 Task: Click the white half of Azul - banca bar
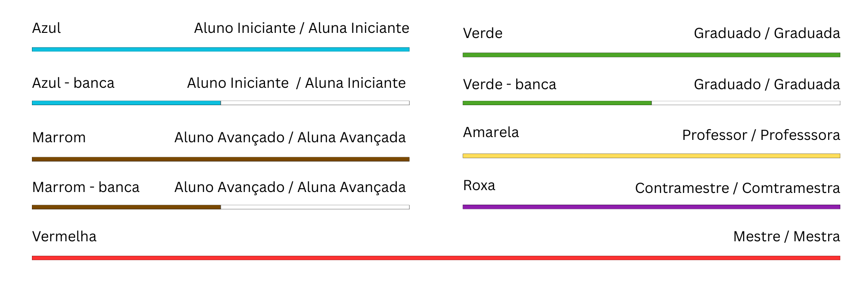[x=315, y=103]
